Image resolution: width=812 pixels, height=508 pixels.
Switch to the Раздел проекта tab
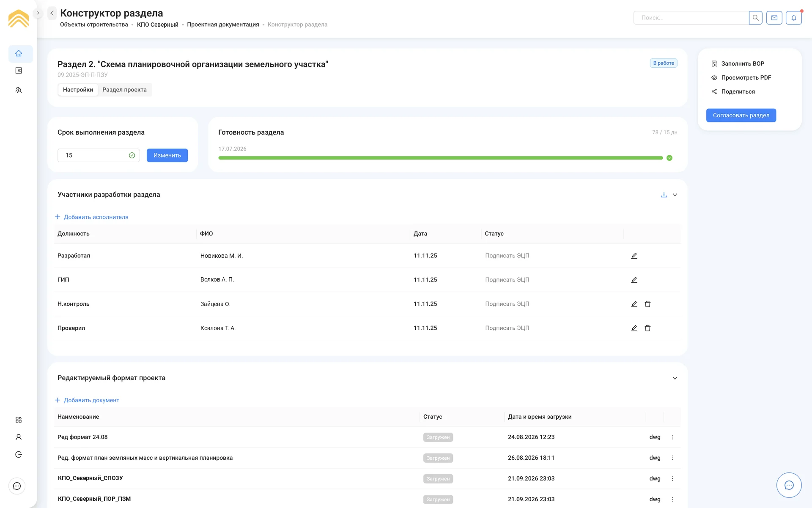(124, 90)
